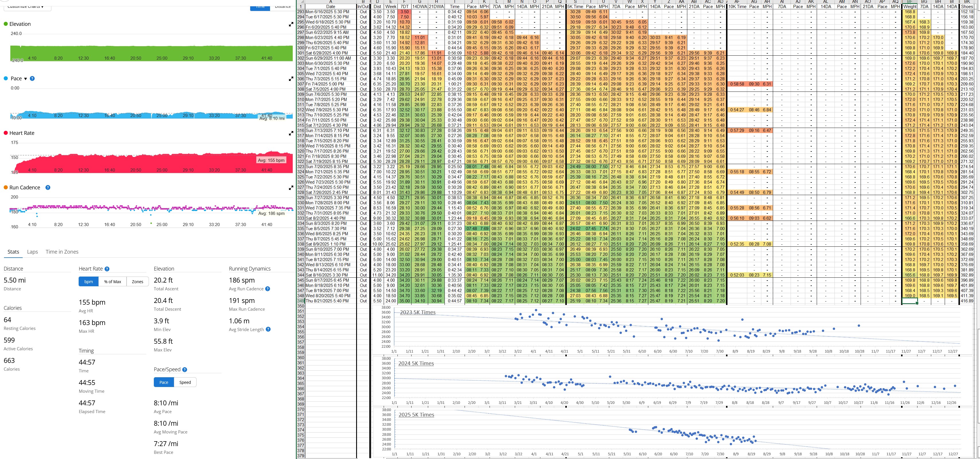
Task: Switch heart rate display to % of Max
Action: (x=112, y=282)
